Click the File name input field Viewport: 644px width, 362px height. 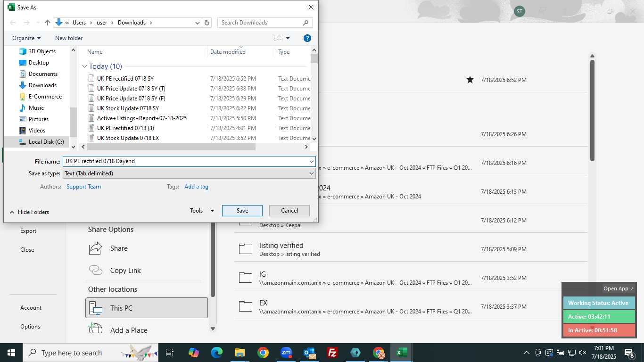click(185, 161)
